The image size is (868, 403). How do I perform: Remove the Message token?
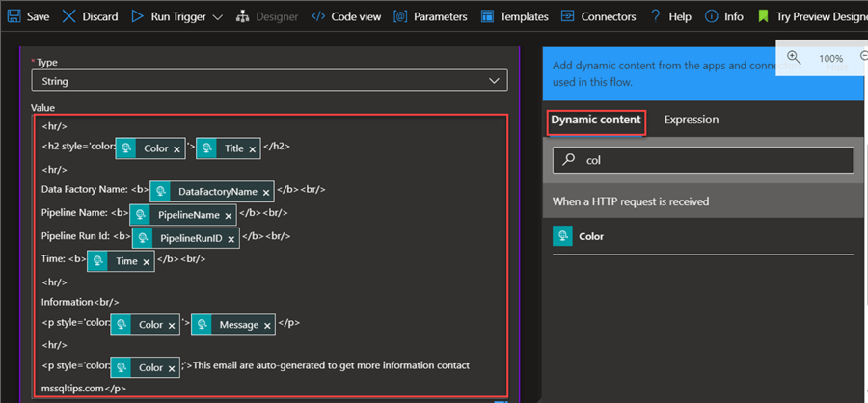pos(267,326)
